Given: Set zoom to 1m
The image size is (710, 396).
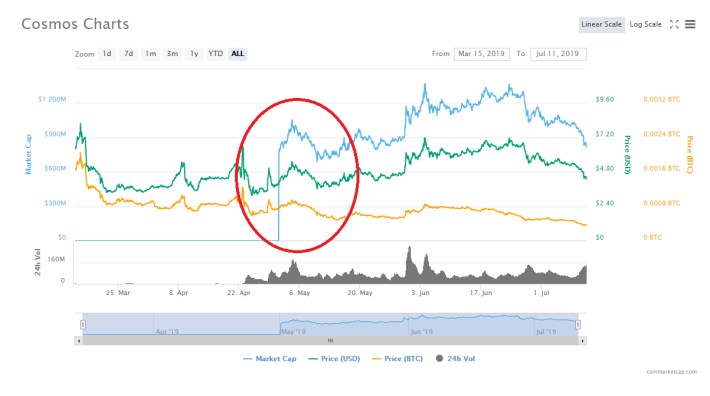Looking at the screenshot, I should point(150,54).
